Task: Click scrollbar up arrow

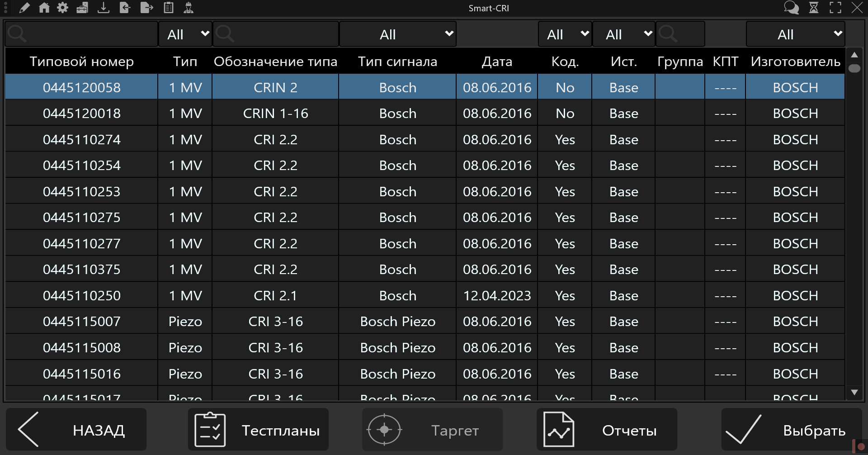Action: point(854,55)
